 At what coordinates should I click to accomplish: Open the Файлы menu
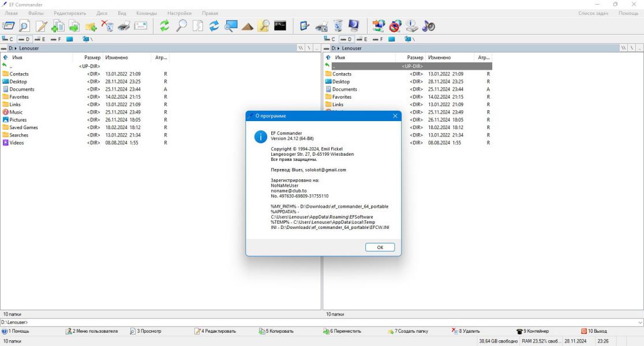(x=36, y=13)
